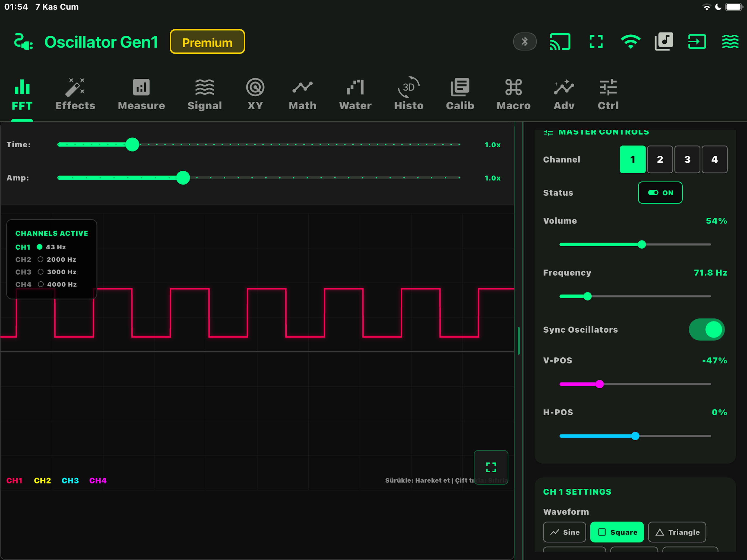Click the status bar moon icon
The width and height of the screenshot is (747, 560).
click(x=718, y=7)
